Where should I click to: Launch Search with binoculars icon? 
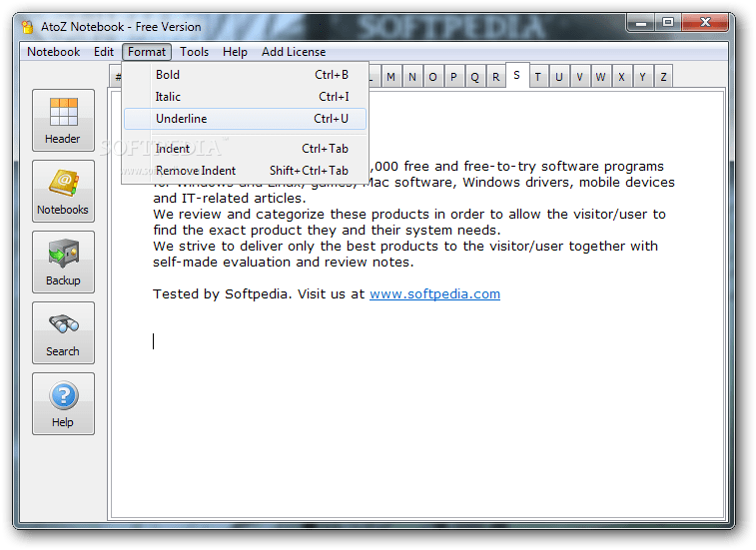tap(63, 332)
